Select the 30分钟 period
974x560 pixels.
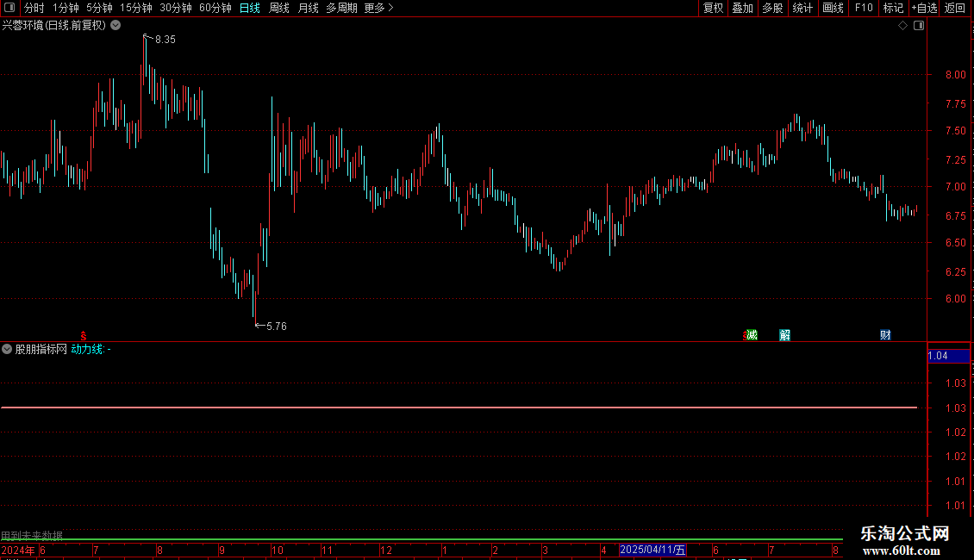click(x=176, y=8)
